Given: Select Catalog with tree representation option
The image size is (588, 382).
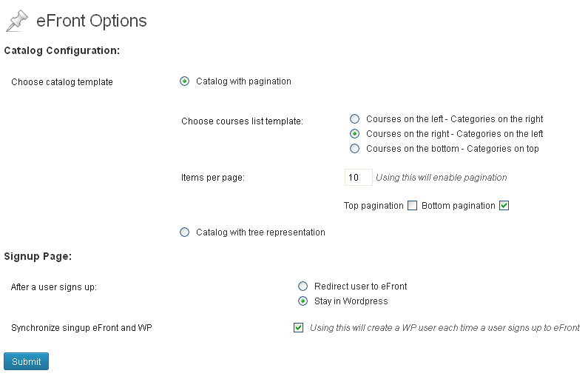Looking at the screenshot, I should pos(184,232).
